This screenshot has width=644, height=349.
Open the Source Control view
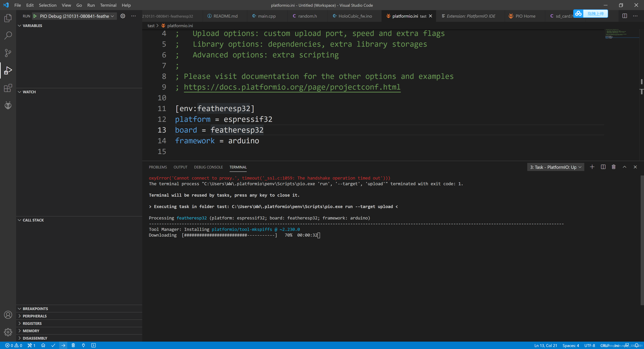pos(8,53)
